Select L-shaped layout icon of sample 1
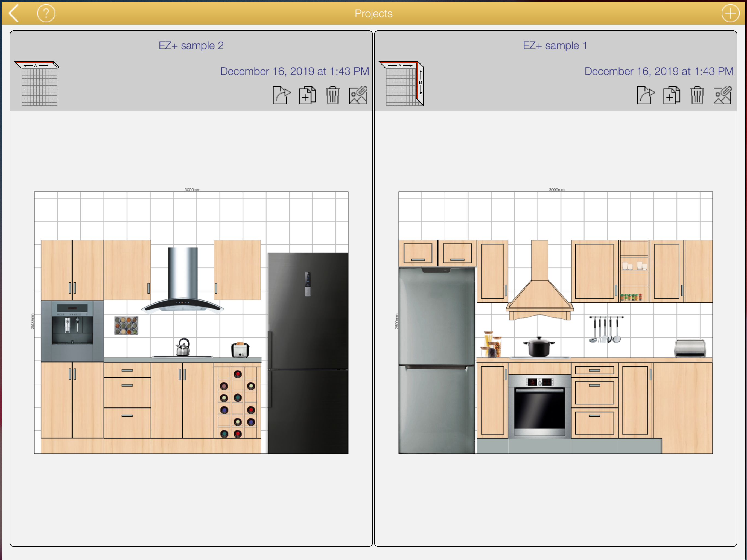The width and height of the screenshot is (747, 560). 401,83
